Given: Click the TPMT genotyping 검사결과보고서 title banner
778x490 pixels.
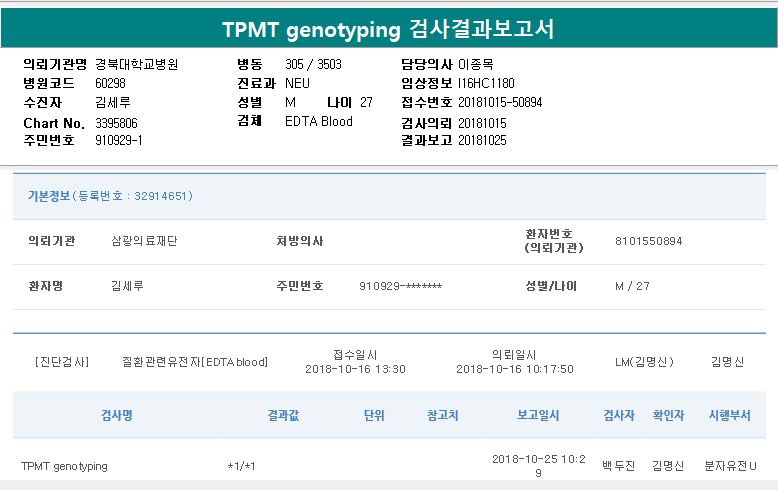Looking at the screenshot, I should tap(388, 30).
